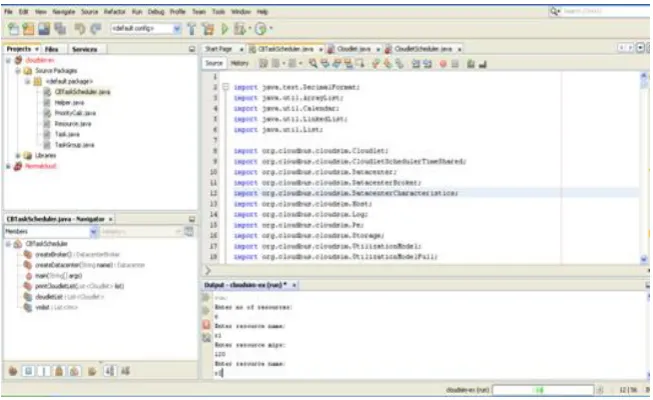This screenshot has width=653, height=400.
Task: Click the Profile Project clock icon
Action: (x=261, y=29)
